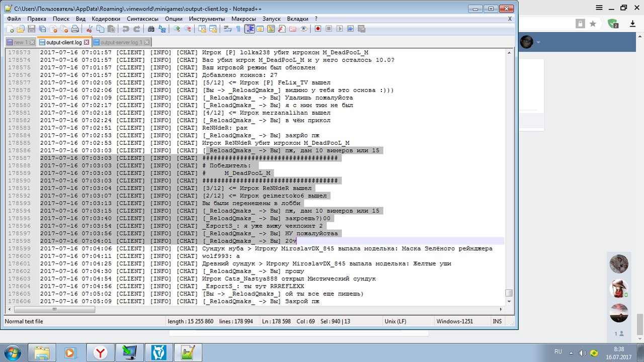
Task: Open Yandex Browser from the taskbar
Action: pos(101,352)
